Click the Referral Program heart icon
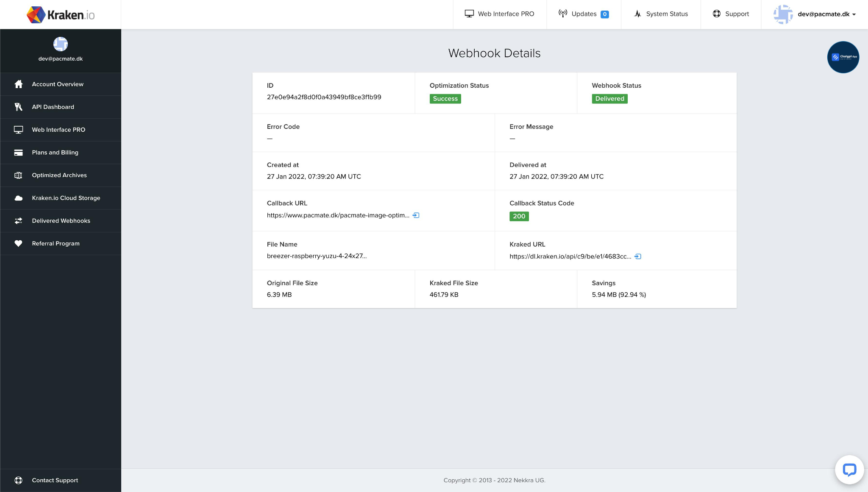Image resolution: width=868 pixels, height=492 pixels. pyautogui.click(x=18, y=244)
